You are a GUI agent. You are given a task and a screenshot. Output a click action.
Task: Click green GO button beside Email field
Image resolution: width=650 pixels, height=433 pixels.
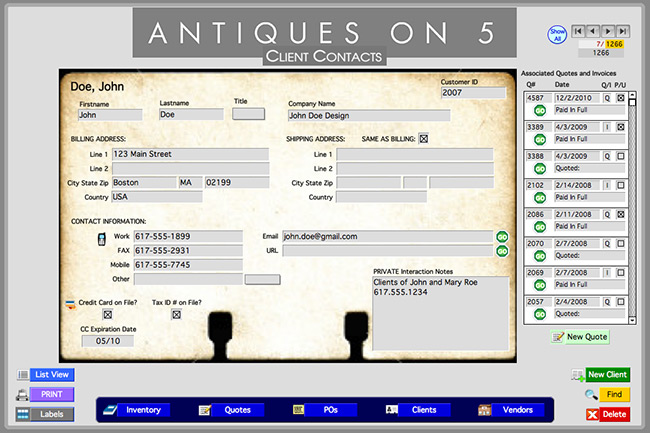[502, 237]
